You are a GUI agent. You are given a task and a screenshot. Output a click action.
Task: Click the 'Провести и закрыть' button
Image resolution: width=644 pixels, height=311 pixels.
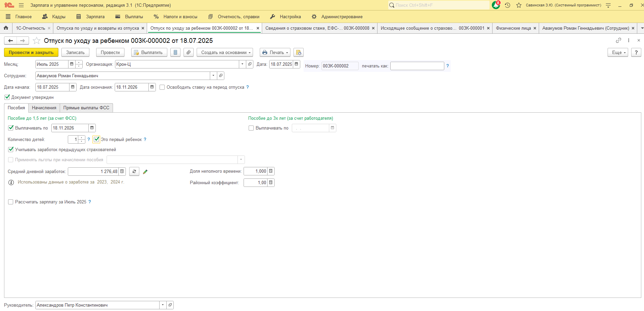click(x=31, y=53)
